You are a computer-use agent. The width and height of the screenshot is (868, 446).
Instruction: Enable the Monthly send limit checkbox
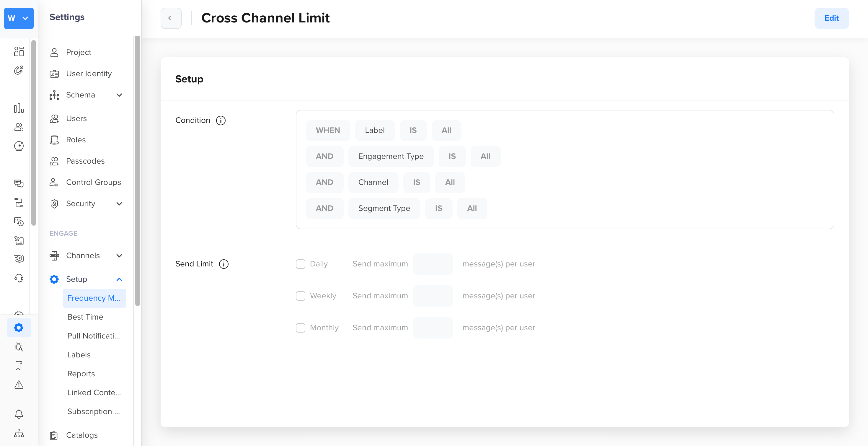tap(300, 328)
